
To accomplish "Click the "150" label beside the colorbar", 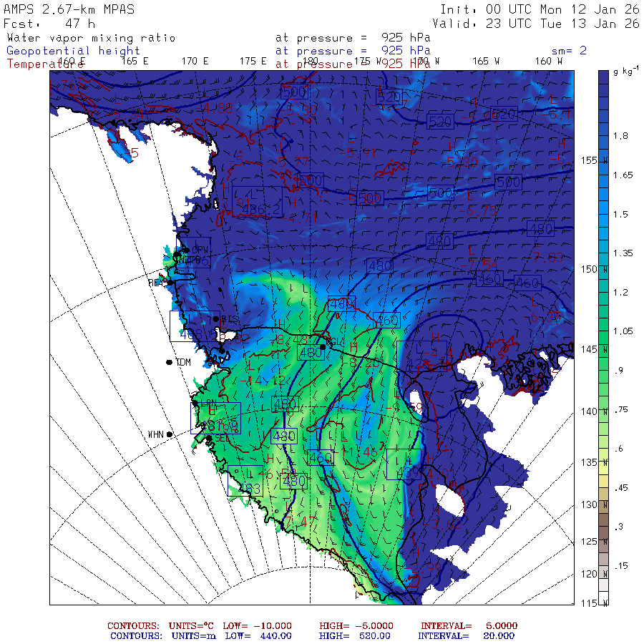I will [589, 270].
